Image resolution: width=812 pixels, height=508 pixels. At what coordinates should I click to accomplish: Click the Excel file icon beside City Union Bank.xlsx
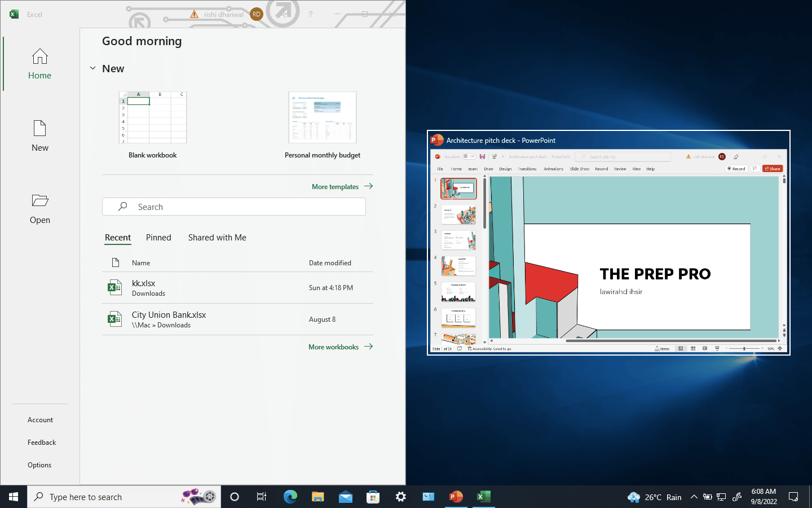coord(114,319)
